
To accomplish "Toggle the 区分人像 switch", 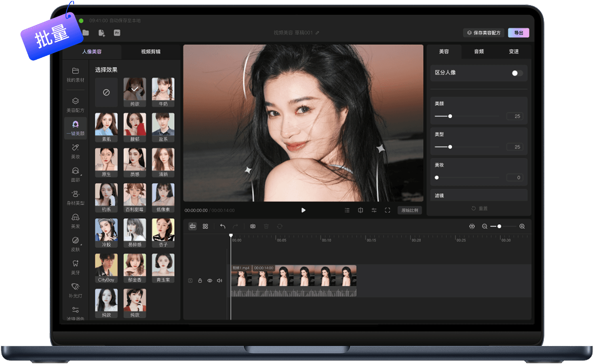I will click(517, 73).
